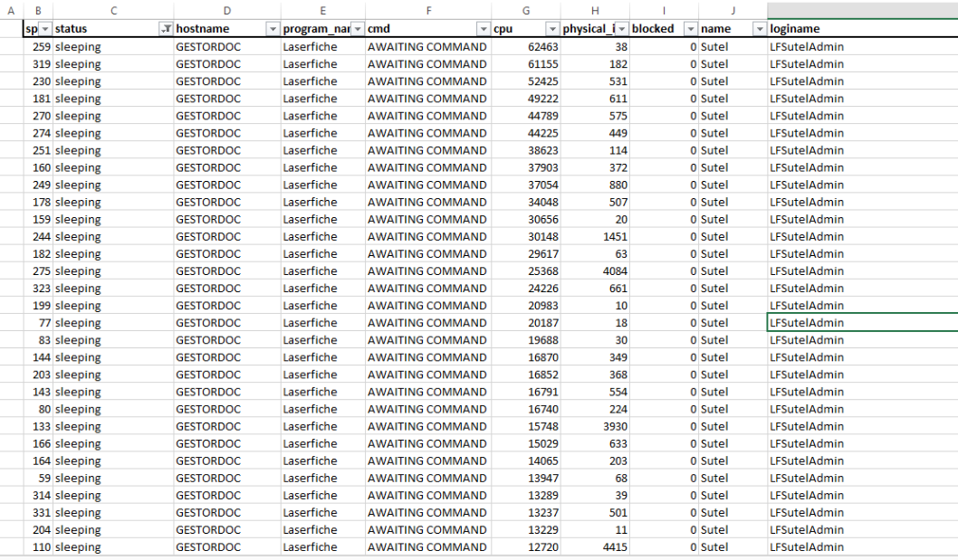The image size is (958, 560).
Task: Select Laserfiche cell in spid 259 row
Action: pyautogui.click(x=323, y=47)
